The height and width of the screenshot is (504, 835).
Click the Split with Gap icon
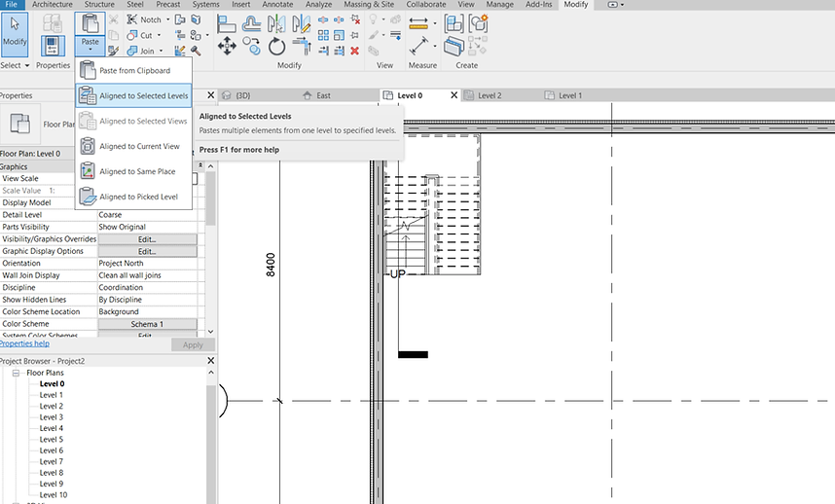point(339,19)
